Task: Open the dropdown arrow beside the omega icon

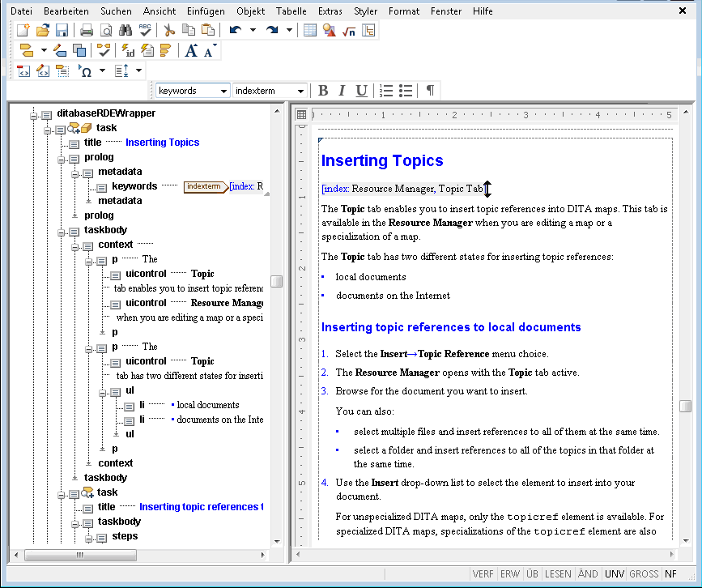Action: [x=102, y=70]
